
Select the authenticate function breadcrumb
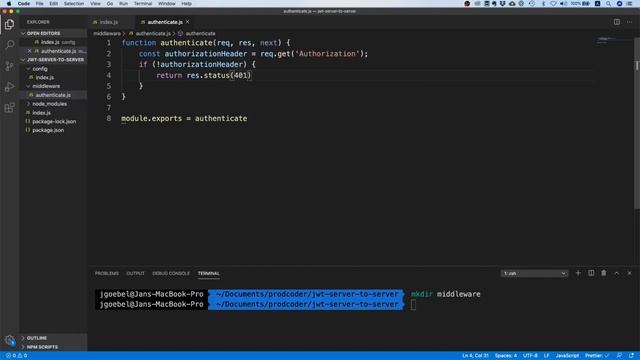click(200, 33)
